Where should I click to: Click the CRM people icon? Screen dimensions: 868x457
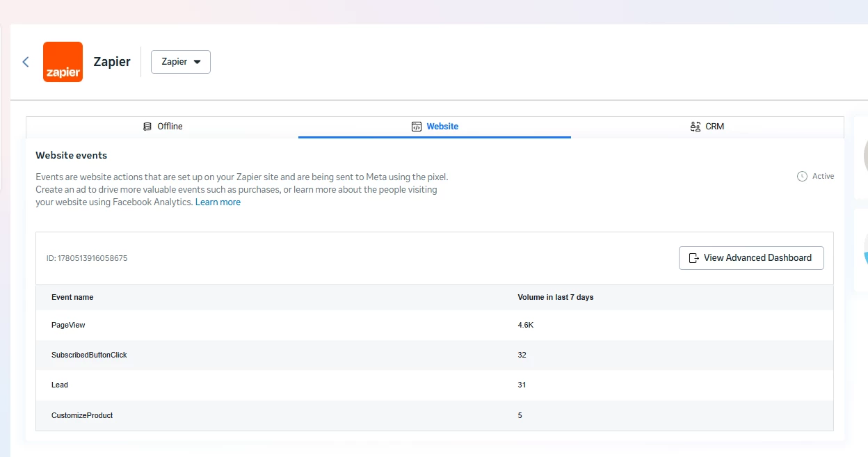695,127
